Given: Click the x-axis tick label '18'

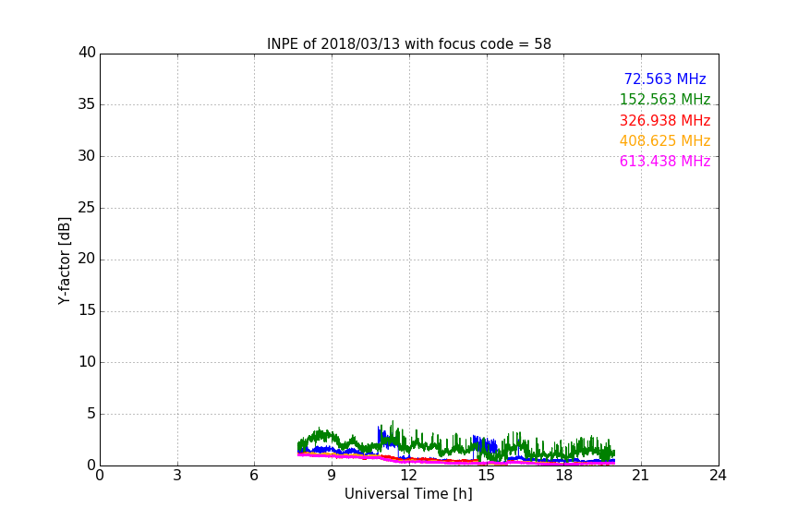Looking at the screenshot, I should (x=563, y=476).
